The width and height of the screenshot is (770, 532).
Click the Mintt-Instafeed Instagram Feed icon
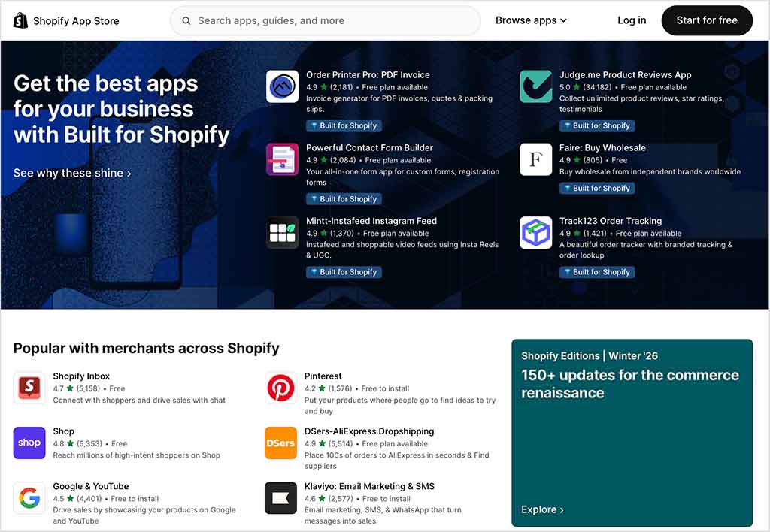point(281,233)
